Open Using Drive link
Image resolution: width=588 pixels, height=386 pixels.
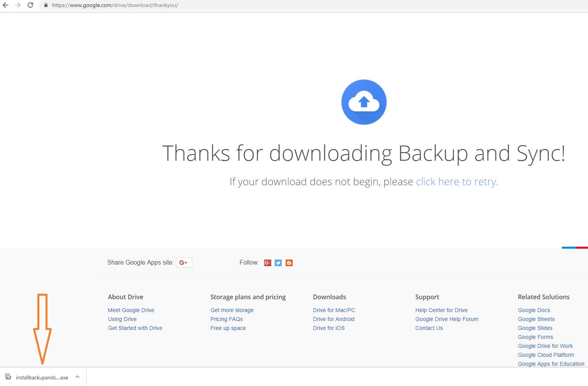pyautogui.click(x=122, y=319)
